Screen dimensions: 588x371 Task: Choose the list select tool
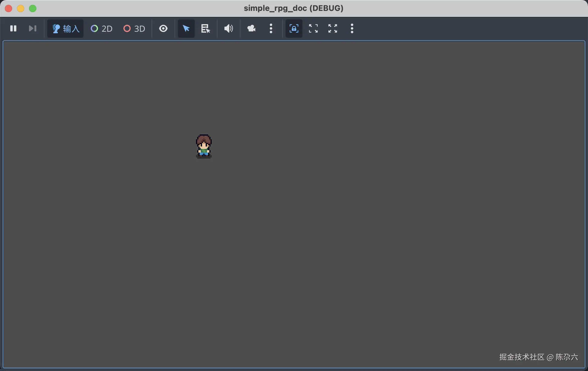(x=206, y=28)
